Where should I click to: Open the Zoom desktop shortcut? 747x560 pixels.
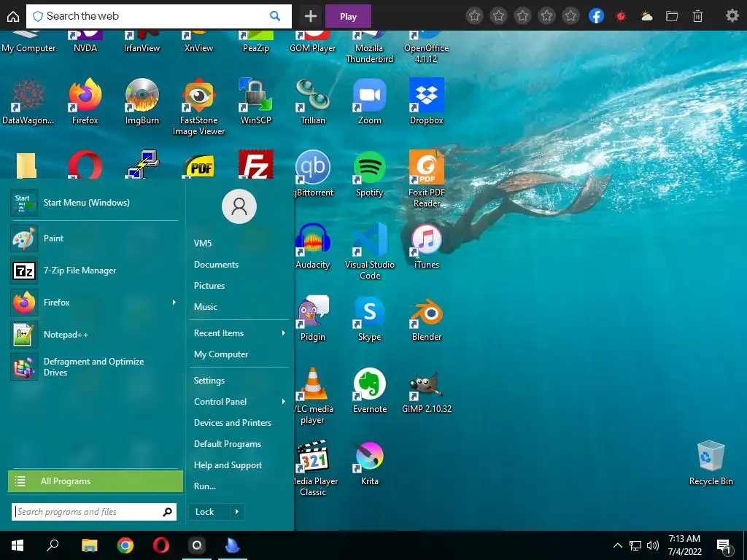tap(370, 101)
